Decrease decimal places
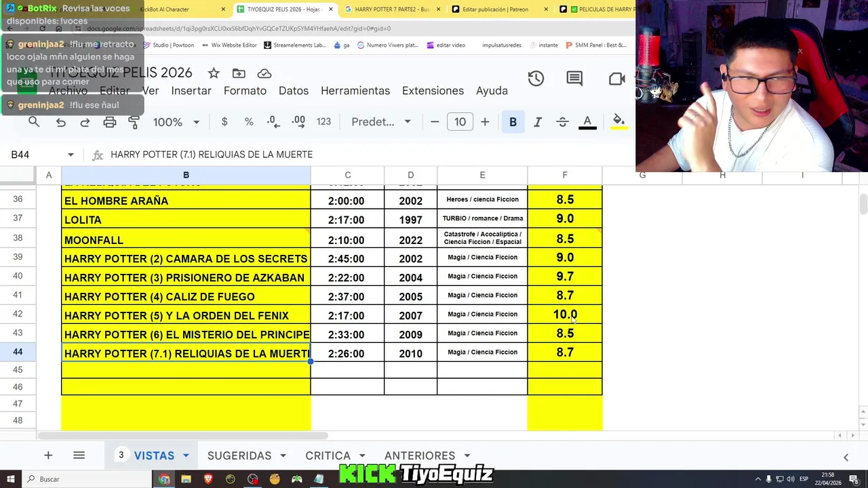The height and width of the screenshot is (488, 868). 273,121
